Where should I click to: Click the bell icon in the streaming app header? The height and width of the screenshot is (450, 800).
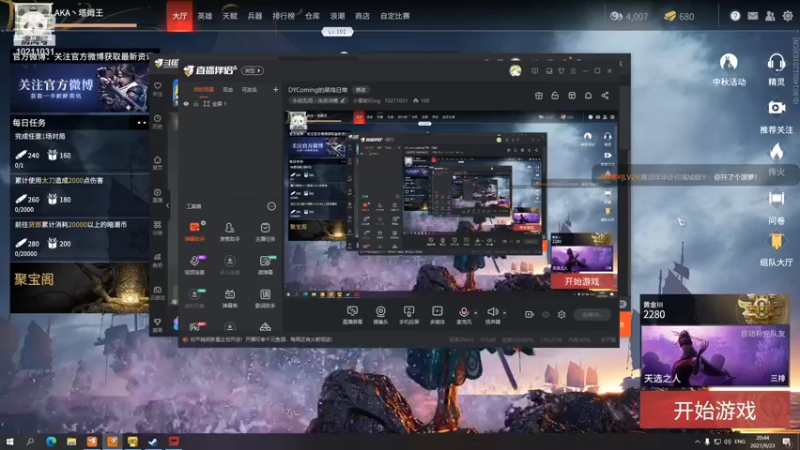click(588, 95)
